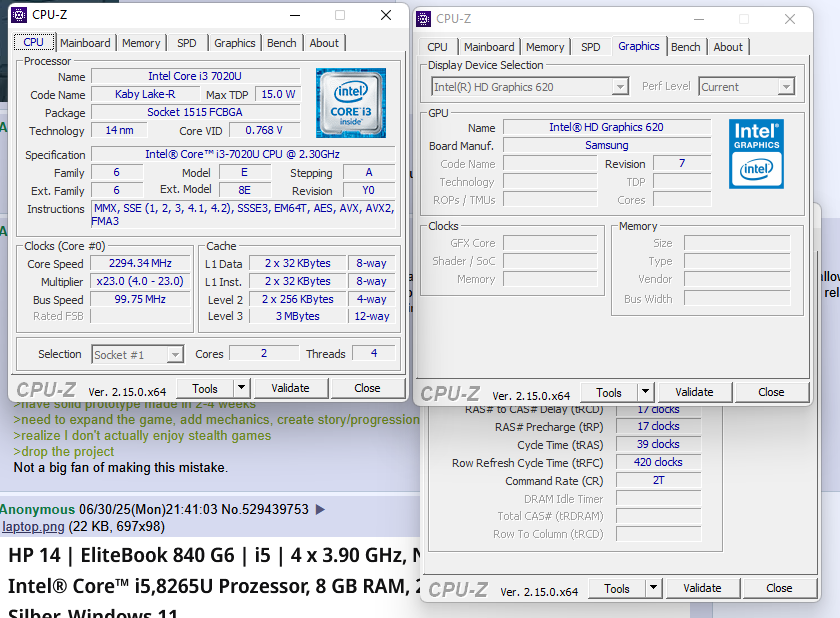The height and width of the screenshot is (618, 840).
Task: Open the SPD tab in the right CPU-Z window
Action: tap(591, 47)
